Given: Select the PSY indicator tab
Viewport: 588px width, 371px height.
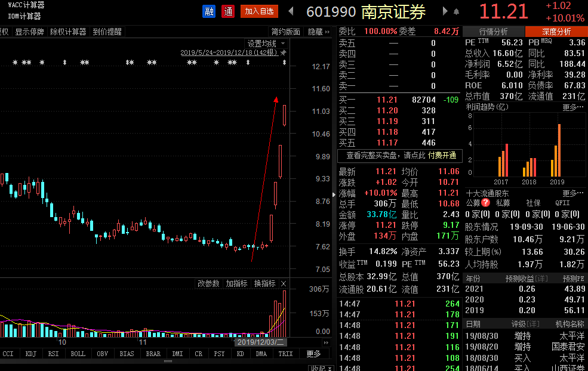Looking at the screenshot, I should click(219, 354).
